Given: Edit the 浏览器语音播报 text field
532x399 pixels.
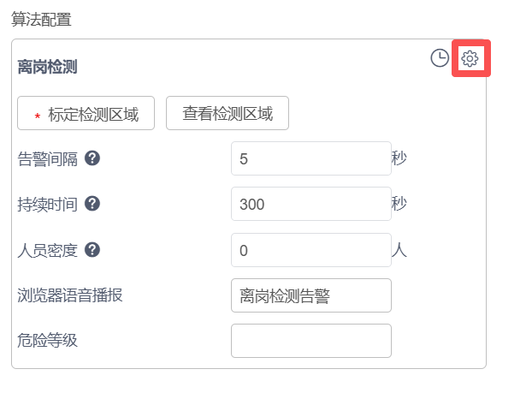Looking at the screenshot, I should [x=310, y=295].
